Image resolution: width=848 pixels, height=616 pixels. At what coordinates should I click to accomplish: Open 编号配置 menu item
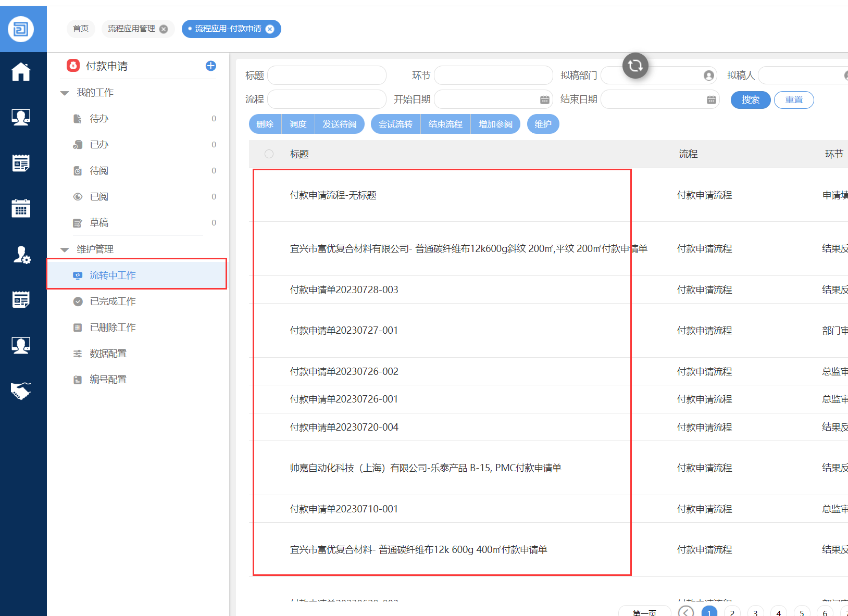pyautogui.click(x=108, y=380)
